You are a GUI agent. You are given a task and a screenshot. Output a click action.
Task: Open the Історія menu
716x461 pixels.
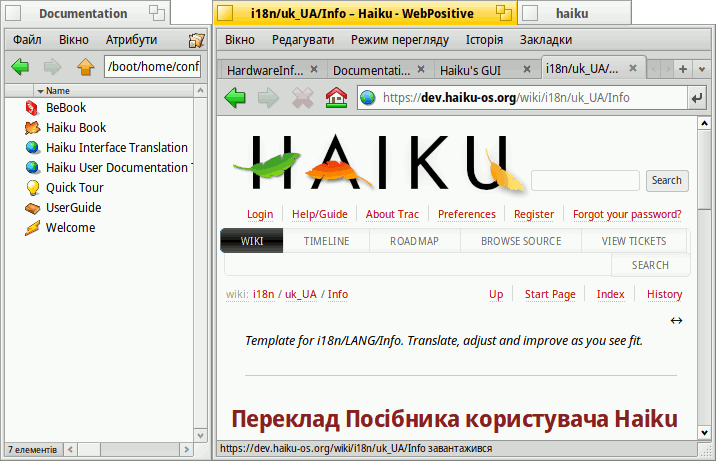pos(484,40)
